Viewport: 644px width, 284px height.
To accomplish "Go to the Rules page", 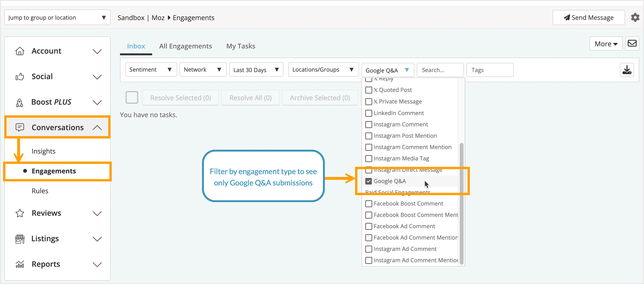I will (40, 191).
